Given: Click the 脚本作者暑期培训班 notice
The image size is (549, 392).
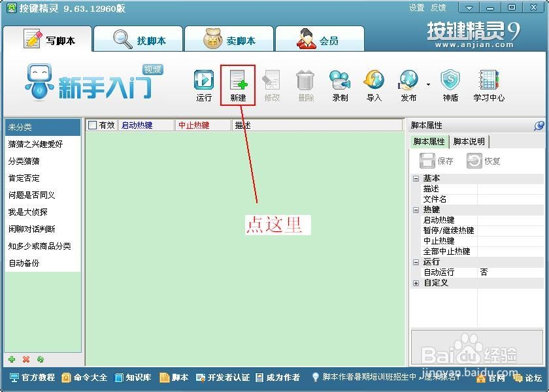Looking at the screenshot, I should point(386,377).
